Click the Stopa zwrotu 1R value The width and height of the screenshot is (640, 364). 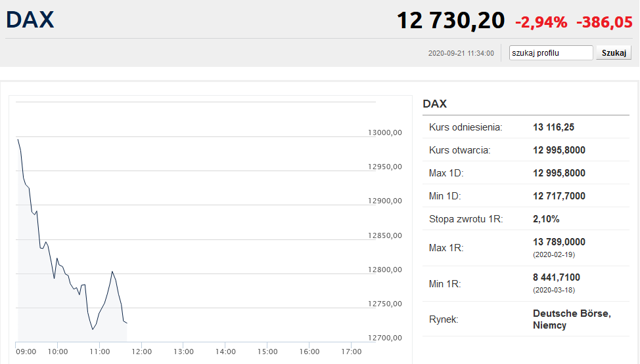click(546, 219)
